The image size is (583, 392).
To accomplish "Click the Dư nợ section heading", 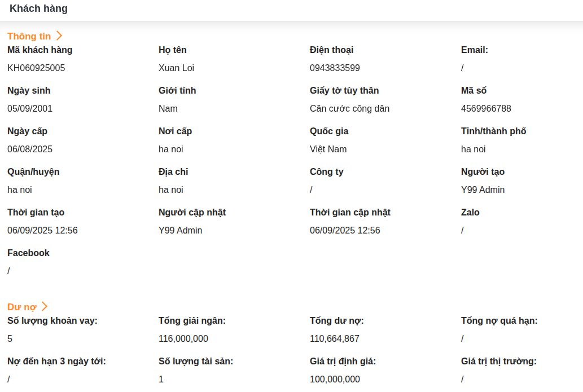I will 22,307.
